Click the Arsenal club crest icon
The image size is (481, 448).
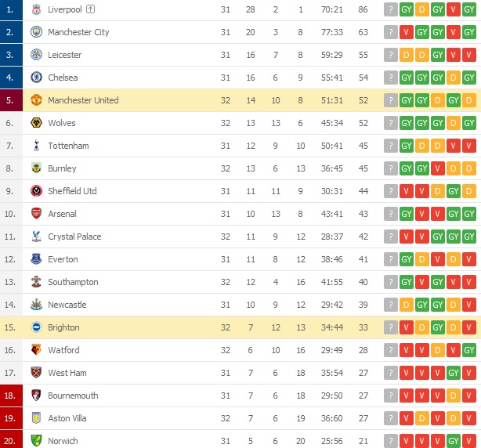36,214
